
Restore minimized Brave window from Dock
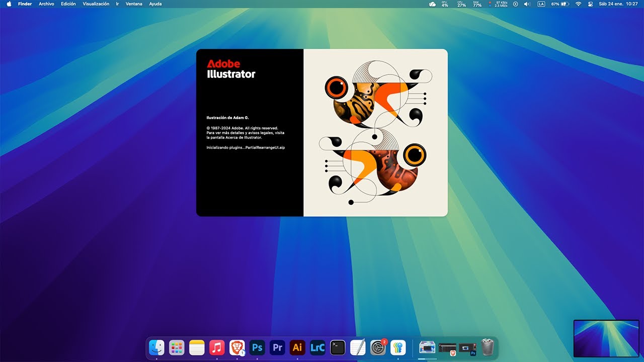coord(447,347)
